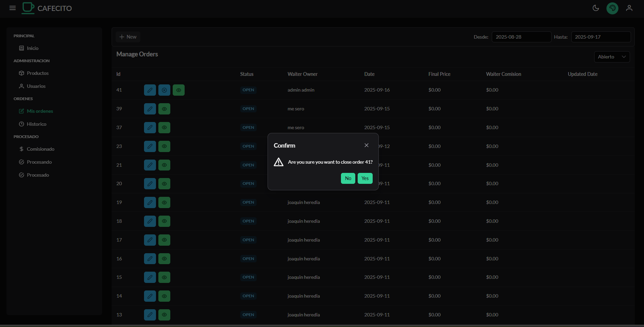644x327 pixels.
Task: Expand the Abierto status dropdown
Action: coord(612,57)
